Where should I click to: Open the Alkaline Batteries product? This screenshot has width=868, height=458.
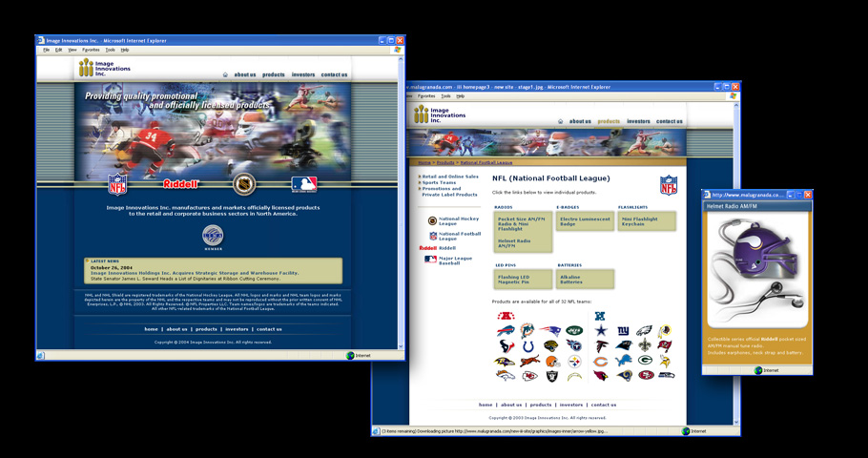(x=570, y=280)
